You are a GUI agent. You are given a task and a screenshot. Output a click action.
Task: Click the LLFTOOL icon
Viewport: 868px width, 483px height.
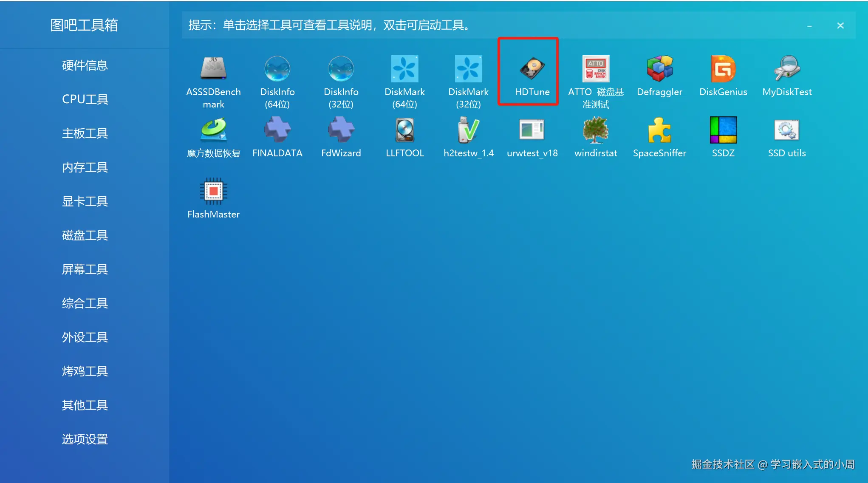coord(404,130)
